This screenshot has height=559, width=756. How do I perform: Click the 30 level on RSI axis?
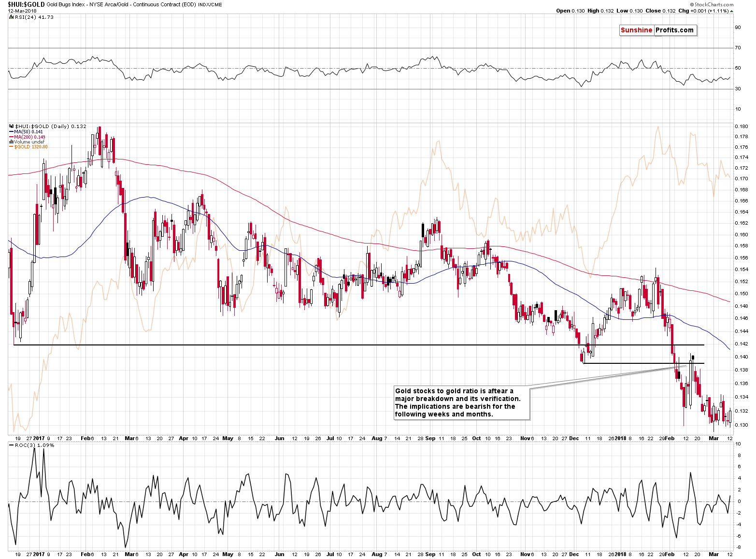[738, 88]
